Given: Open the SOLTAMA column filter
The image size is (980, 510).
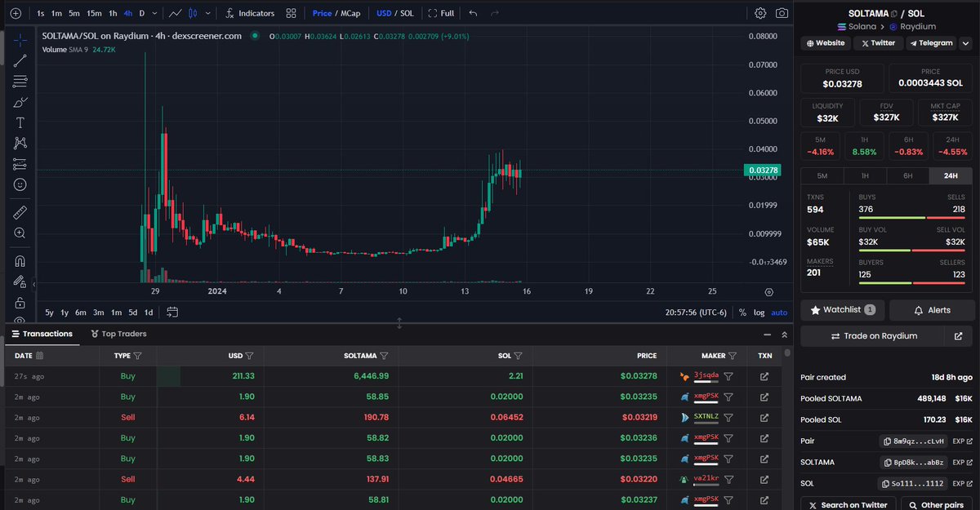Looking at the screenshot, I should [x=384, y=356].
